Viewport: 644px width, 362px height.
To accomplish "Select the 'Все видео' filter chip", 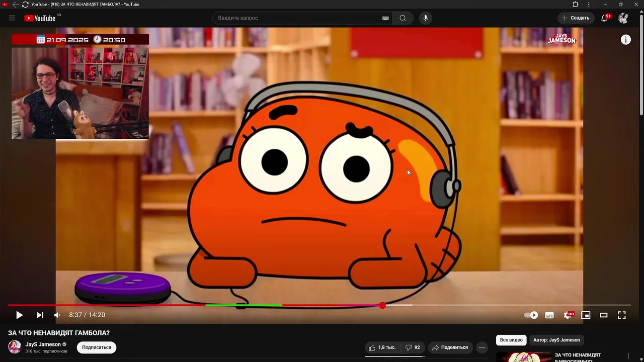I will (511, 340).
